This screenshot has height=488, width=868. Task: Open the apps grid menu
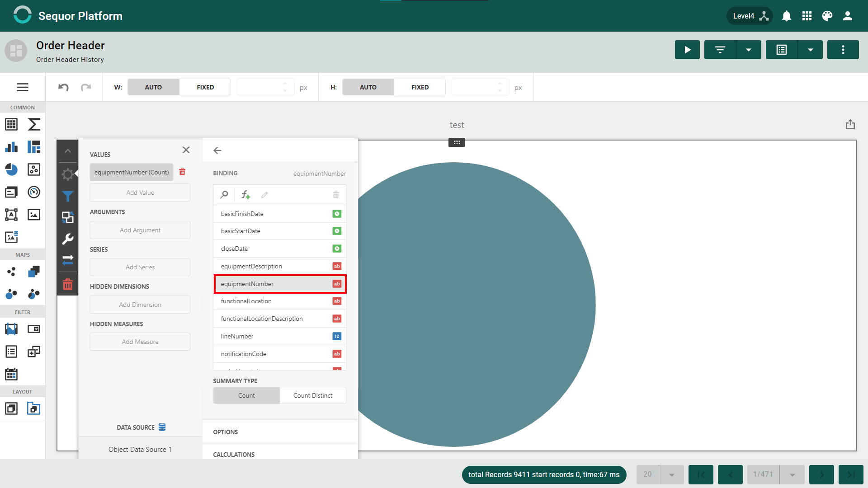pyautogui.click(x=807, y=16)
